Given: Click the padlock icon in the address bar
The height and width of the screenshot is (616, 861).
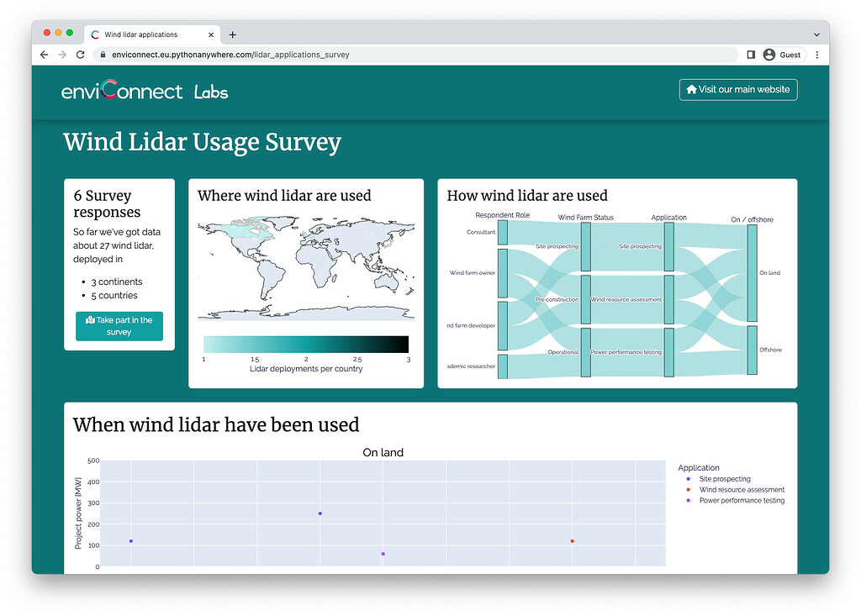Looking at the screenshot, I should 103,54.
